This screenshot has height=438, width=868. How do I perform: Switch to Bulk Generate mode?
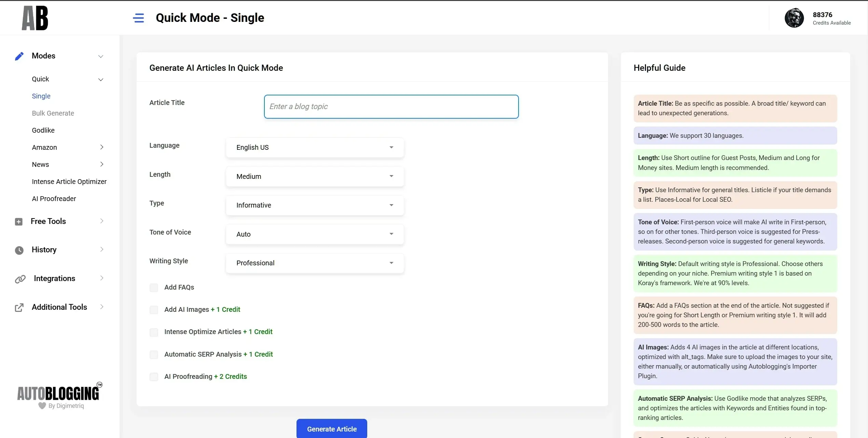(53, 113)
